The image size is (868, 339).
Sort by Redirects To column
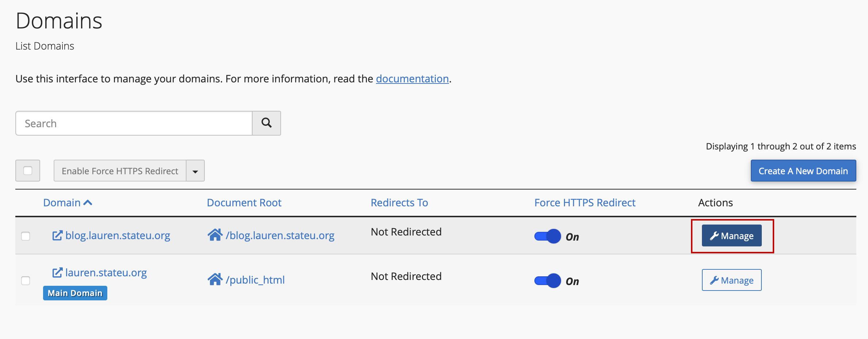point(399,203)
